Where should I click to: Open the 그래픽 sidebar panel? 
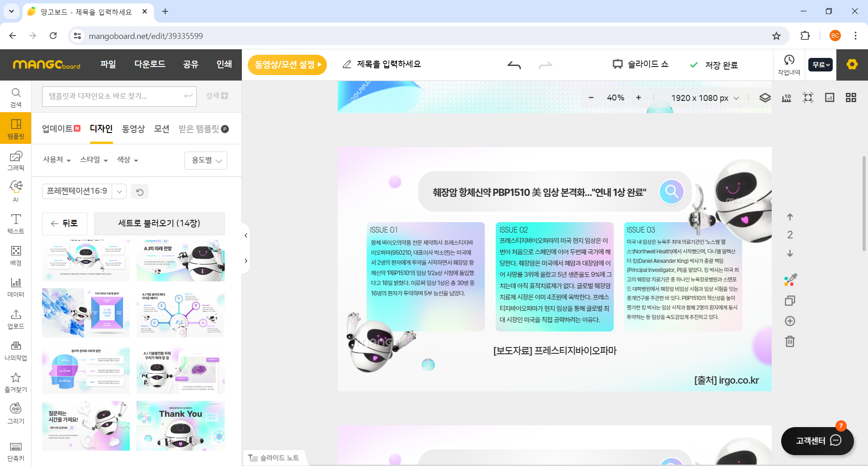[16, 161]
